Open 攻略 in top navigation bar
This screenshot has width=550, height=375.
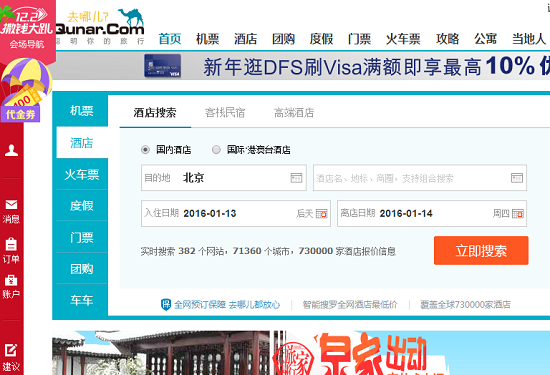point(448,39)
